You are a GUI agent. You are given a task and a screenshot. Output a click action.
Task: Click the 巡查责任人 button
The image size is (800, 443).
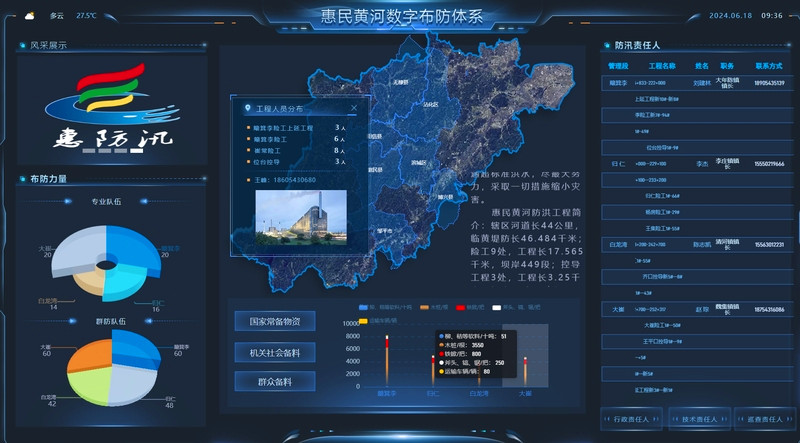[x=764, y=418]
